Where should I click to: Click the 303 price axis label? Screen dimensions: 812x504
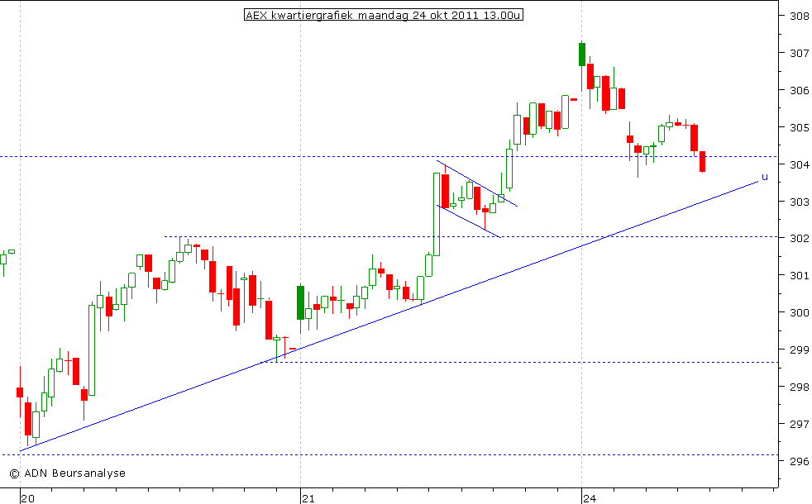tap(799, 202)
